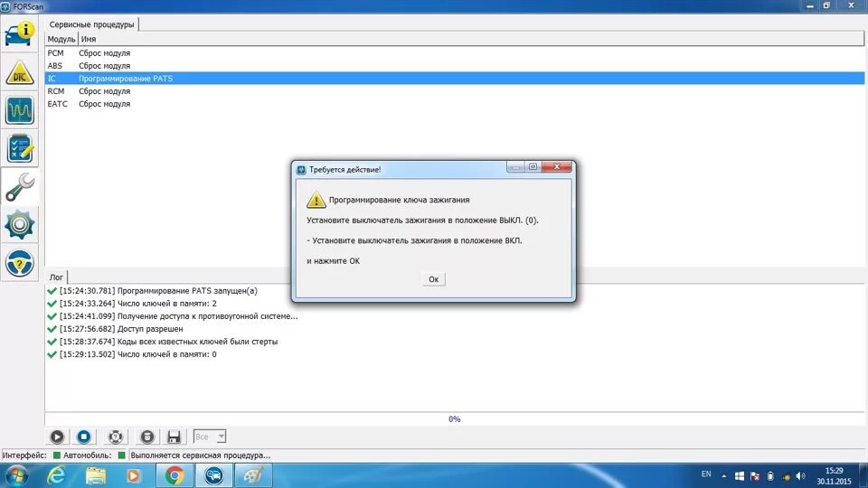The image size is (868, 488).
Task: Open the gear settings section
Action: (19, 225)
